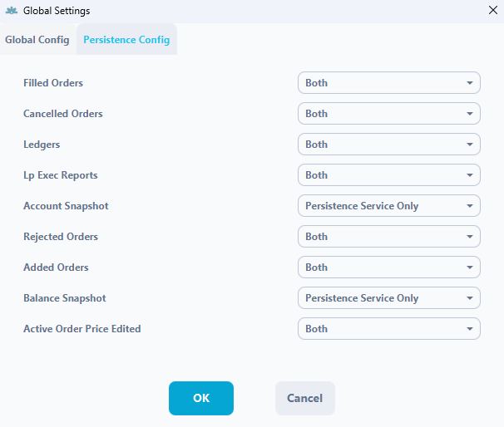The width and height of the screenshot is (504, 427).
Task: Click the app logo icon in title bar
Action: 12,11
